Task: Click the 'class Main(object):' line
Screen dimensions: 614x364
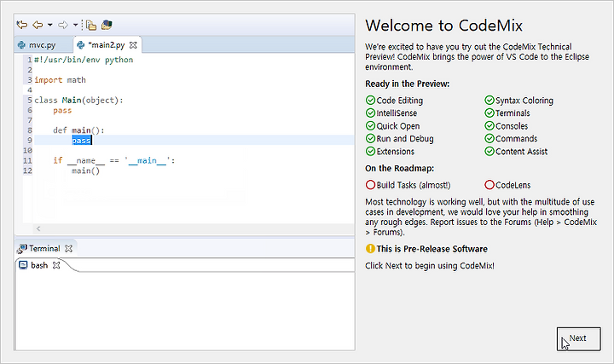Action: click(78, 101)
